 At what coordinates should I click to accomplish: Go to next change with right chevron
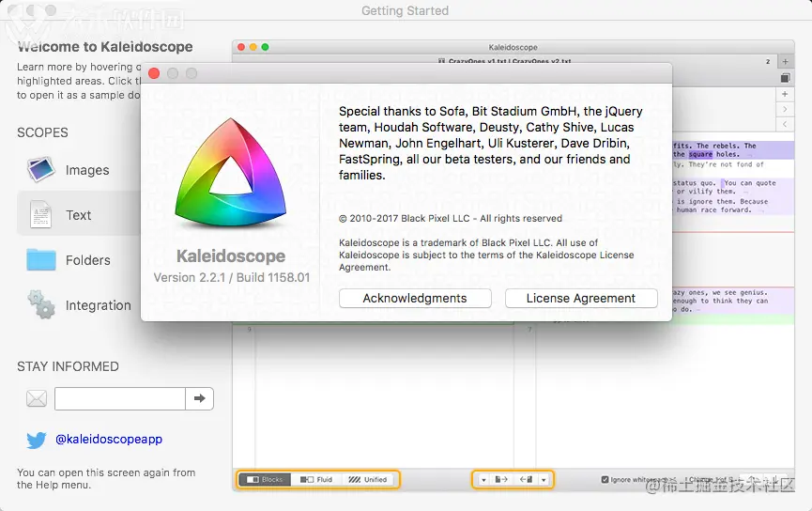point(785,109)
